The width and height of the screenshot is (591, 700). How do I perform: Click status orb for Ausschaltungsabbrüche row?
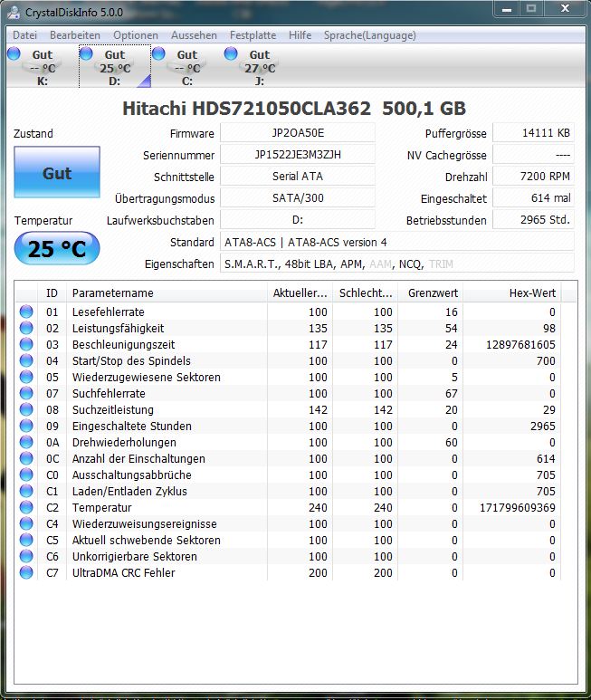point(26,475)
